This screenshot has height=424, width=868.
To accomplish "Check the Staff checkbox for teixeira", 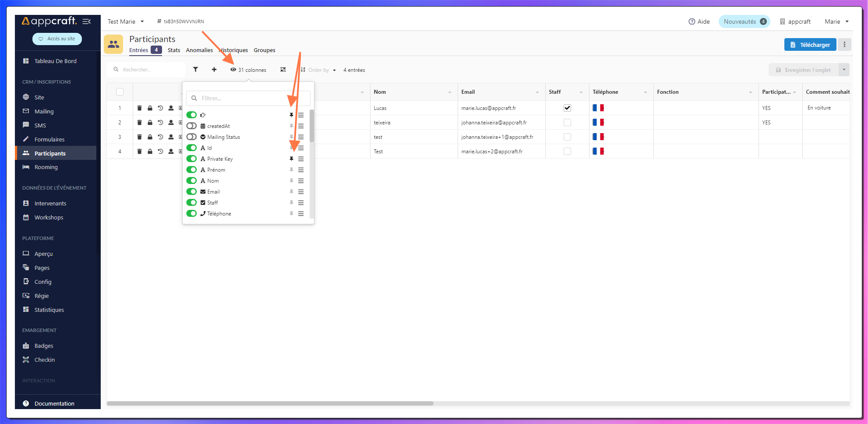I will [x=567, y=123].
